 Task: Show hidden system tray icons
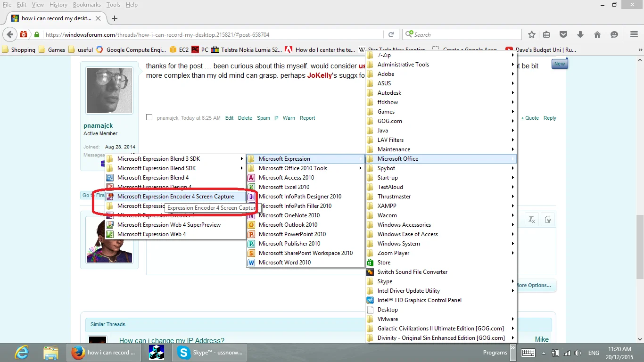pyautogui.click(x=544, y=353)
